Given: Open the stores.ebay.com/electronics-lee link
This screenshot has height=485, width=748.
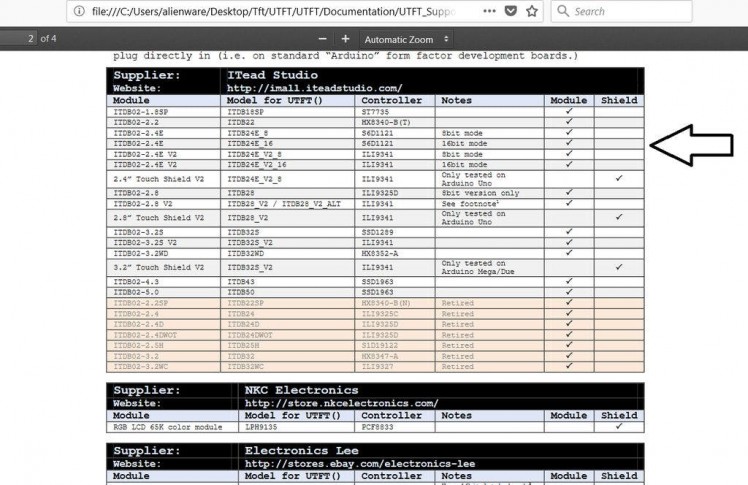Looking at the screenshot, I should coord(360,464).
